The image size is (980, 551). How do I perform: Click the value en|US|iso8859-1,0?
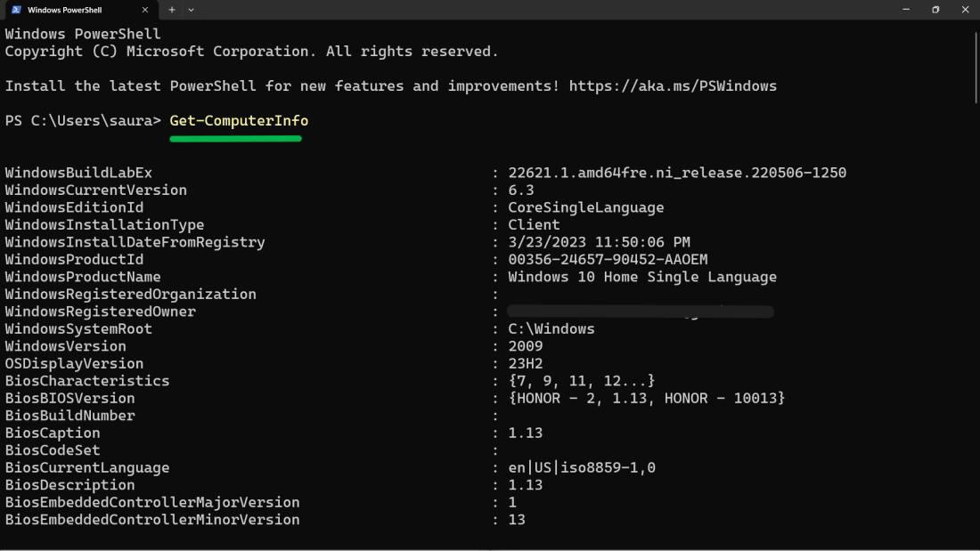click(x=581, y=468)
